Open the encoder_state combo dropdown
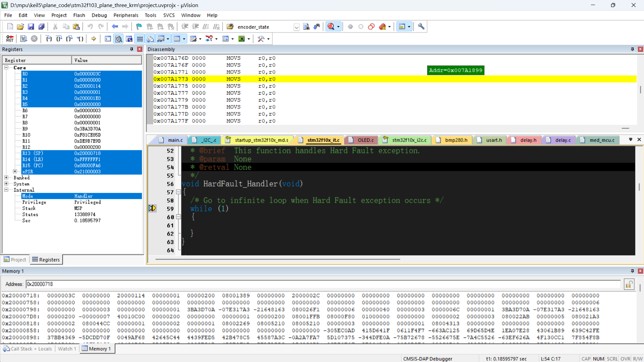 coord(296,27)
